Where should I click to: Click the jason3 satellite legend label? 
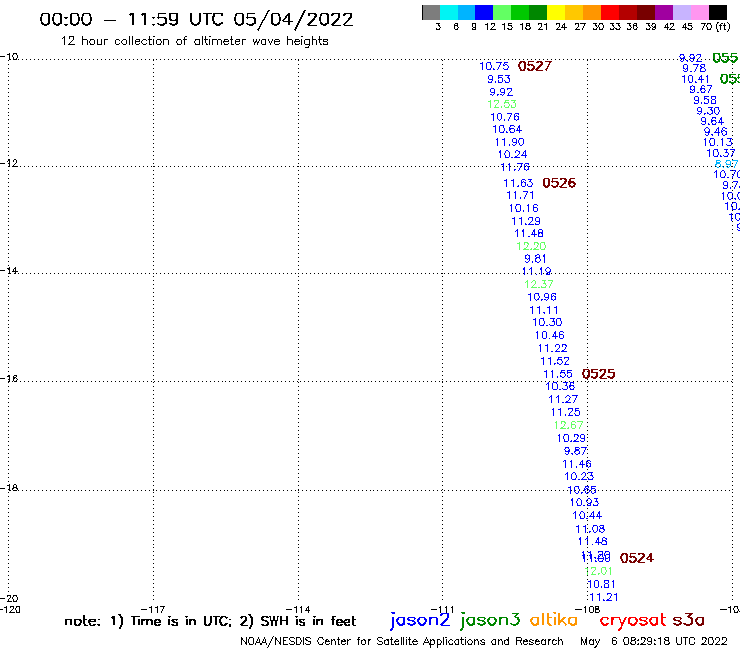[490, 621]
